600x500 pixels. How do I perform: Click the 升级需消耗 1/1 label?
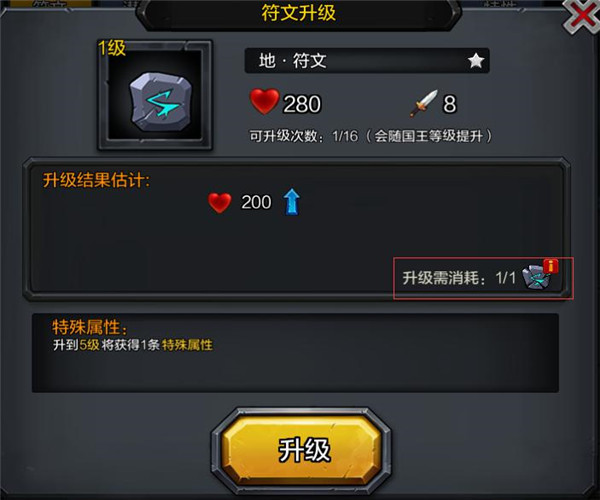(x=459, y=278)
